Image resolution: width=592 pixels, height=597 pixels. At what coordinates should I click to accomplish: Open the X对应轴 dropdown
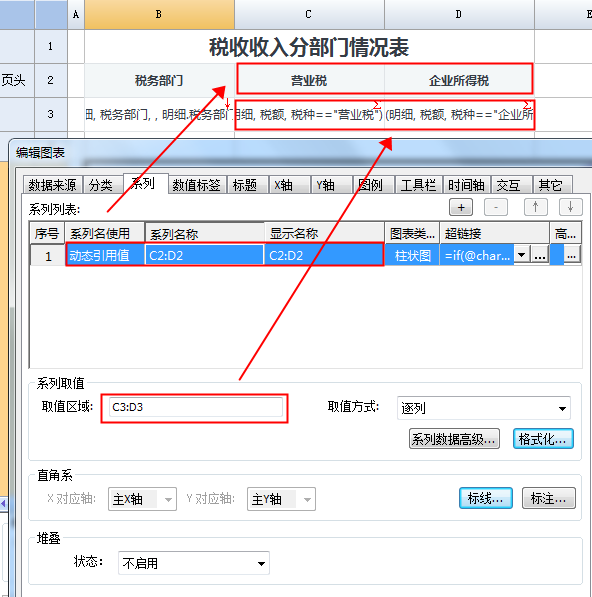point(142,499)
